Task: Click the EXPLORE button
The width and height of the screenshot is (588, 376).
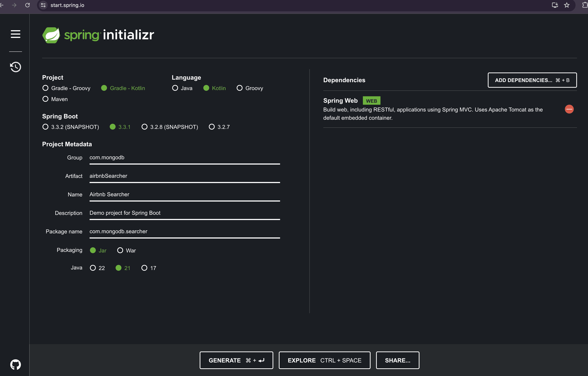Action: pyautogui.click(x=324, y=360)
